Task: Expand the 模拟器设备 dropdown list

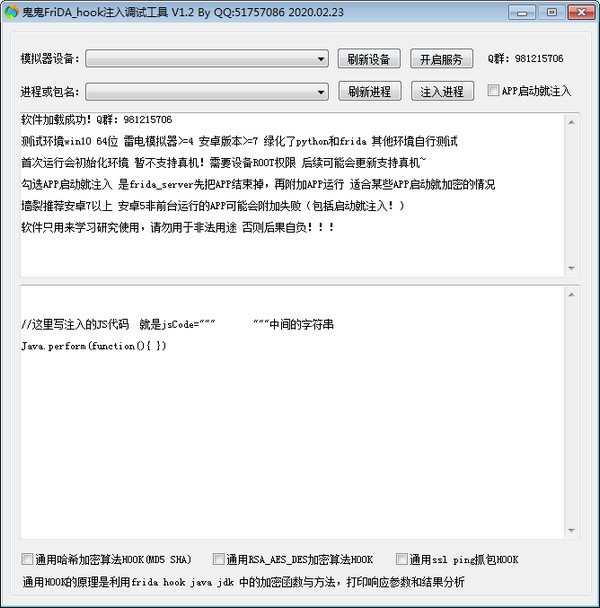Action: pos(320,59)
